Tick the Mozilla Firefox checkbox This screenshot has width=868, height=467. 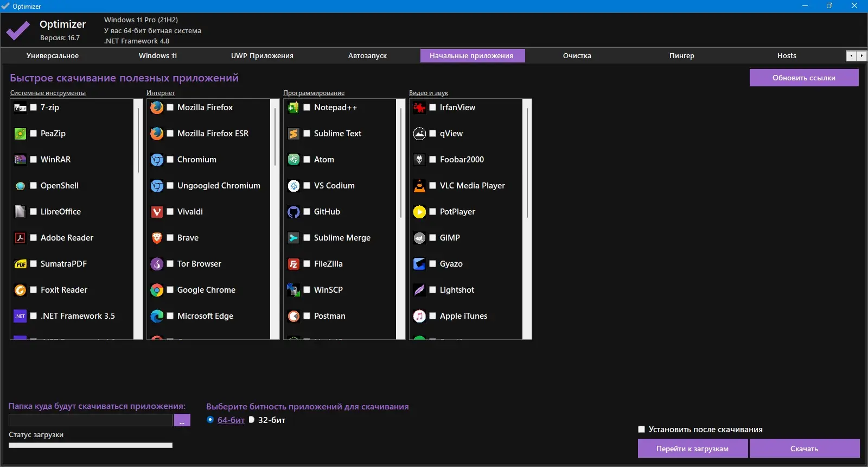(170, 108)
